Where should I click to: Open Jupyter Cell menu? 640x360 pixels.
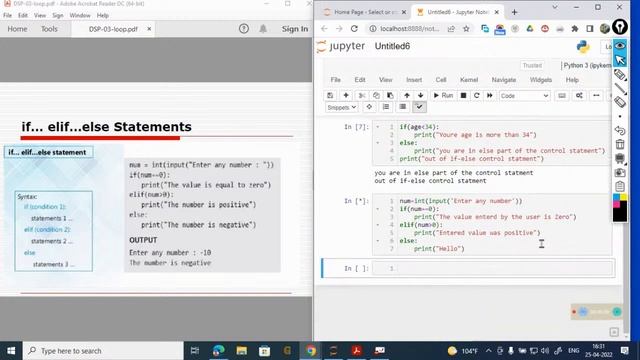(x=441, y=80)
